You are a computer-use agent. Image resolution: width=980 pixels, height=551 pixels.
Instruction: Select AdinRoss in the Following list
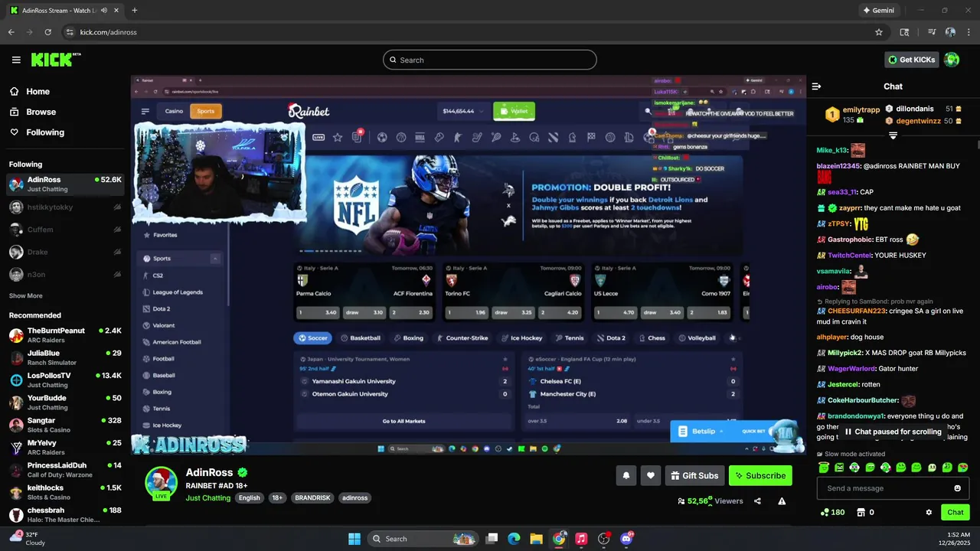pos(65,184)
